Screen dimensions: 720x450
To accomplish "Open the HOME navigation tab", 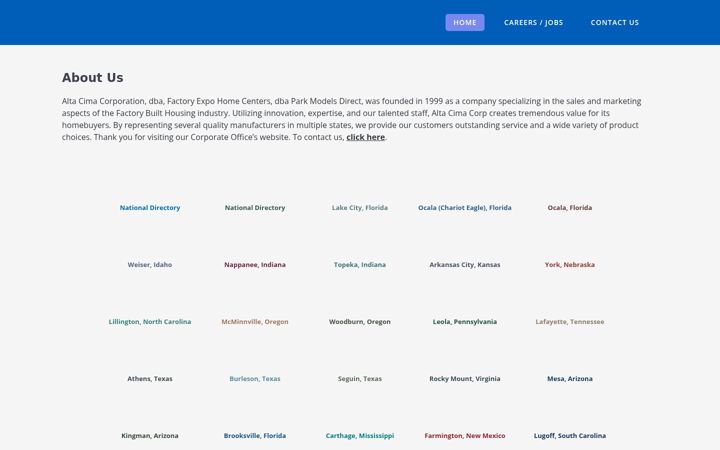I will point(465,22).
